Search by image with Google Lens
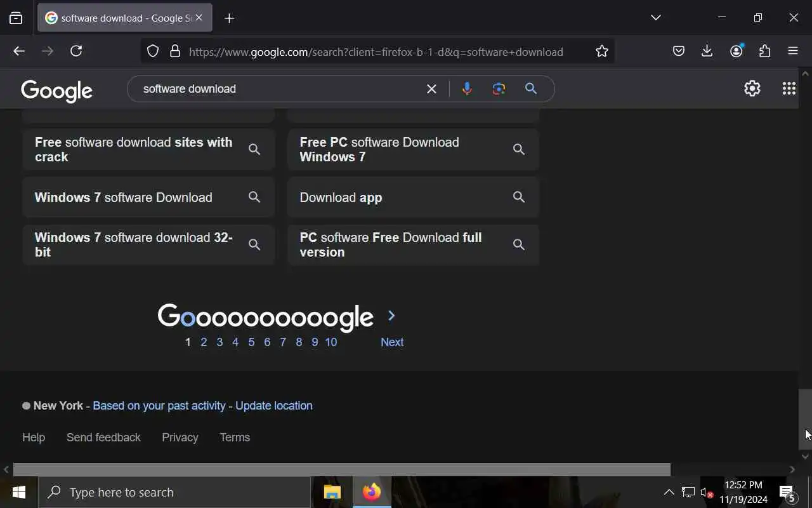The image size is (812, 508). point(499,89)
